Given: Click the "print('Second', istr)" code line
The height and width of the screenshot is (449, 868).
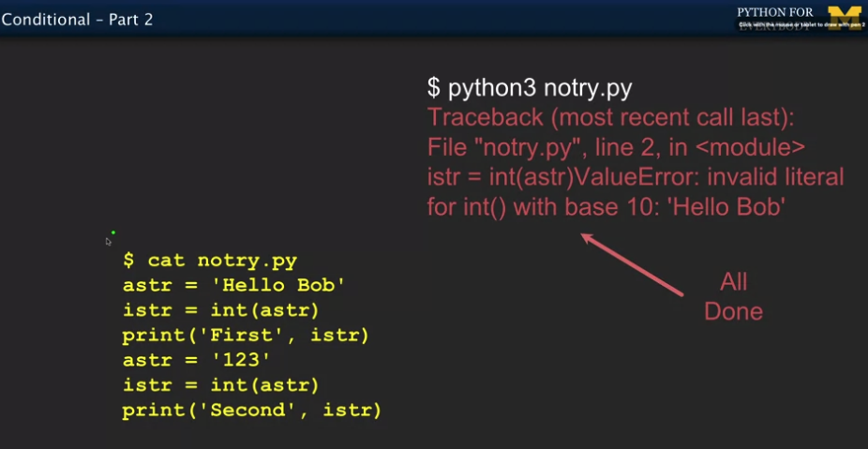Looking at the screenshot, I should click(x=252, y=411).
